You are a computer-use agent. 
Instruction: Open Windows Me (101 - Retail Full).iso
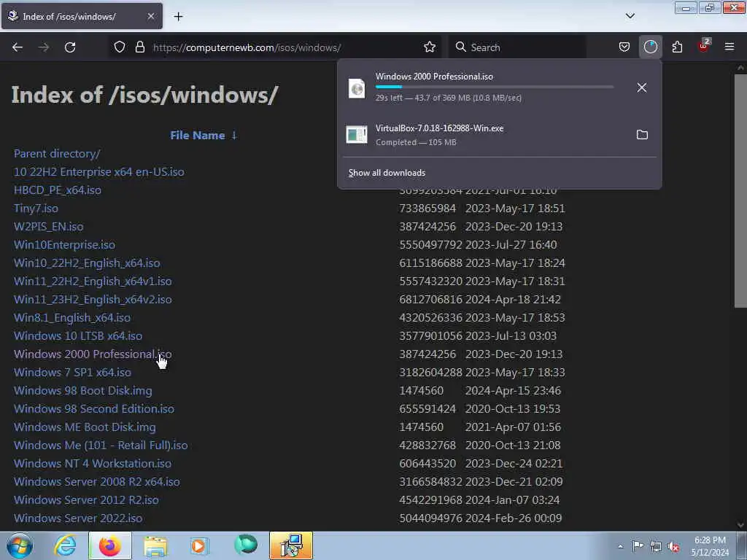coord(101,446)
